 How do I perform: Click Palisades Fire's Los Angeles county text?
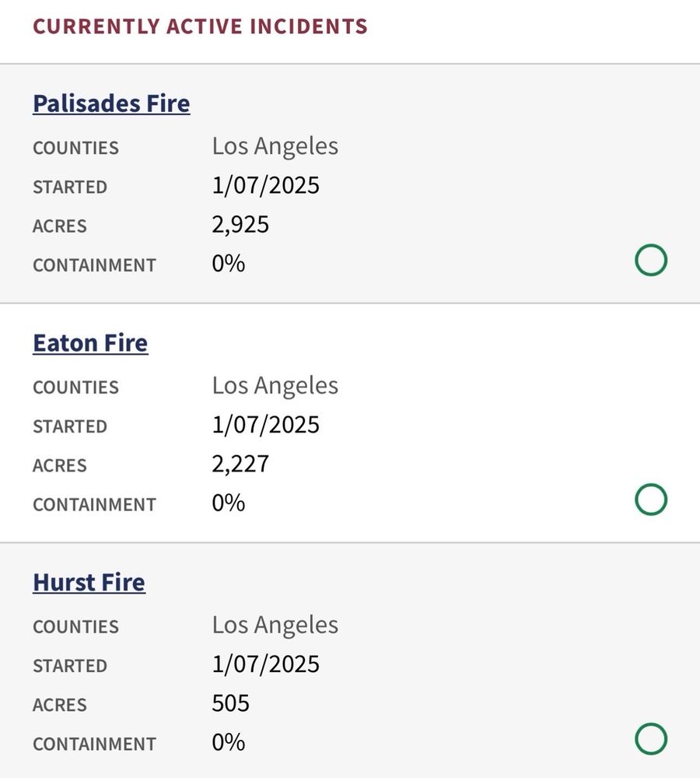(275, 146)
